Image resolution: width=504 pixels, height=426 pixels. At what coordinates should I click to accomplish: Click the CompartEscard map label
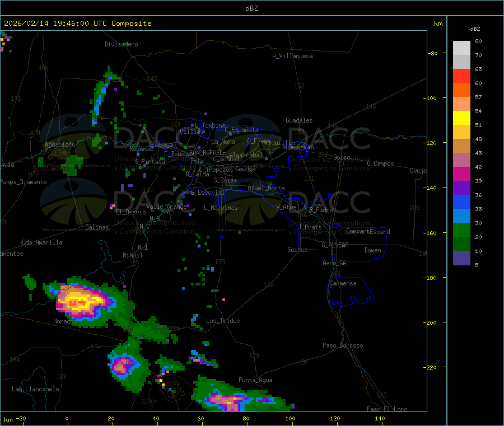click(368, 232)
